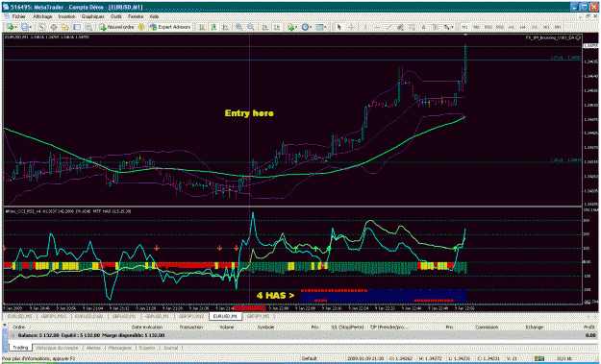The height and width of the screenshot is (364, 601).
Task: Switch chart to candlesticks
Action: pos(213,27)
